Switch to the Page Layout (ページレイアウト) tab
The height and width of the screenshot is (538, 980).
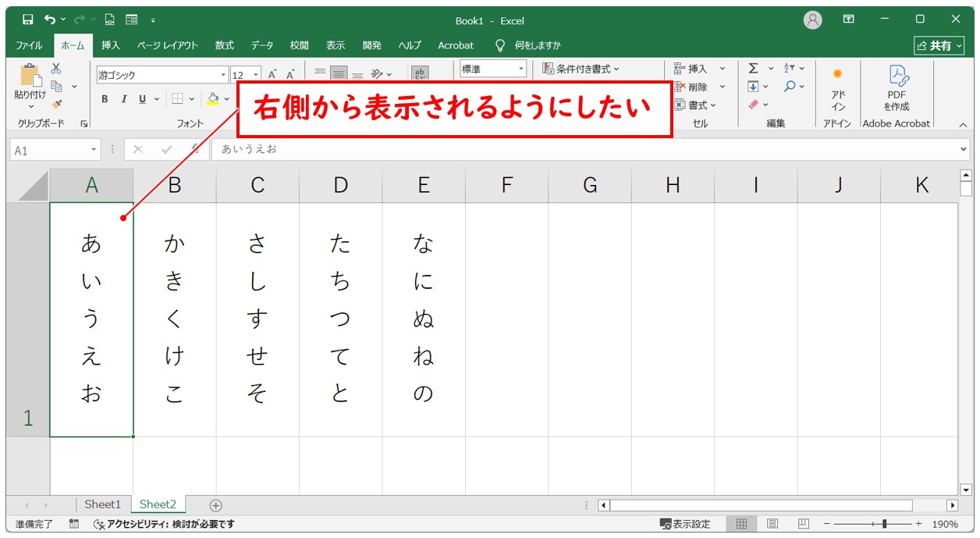pos(168,45)
